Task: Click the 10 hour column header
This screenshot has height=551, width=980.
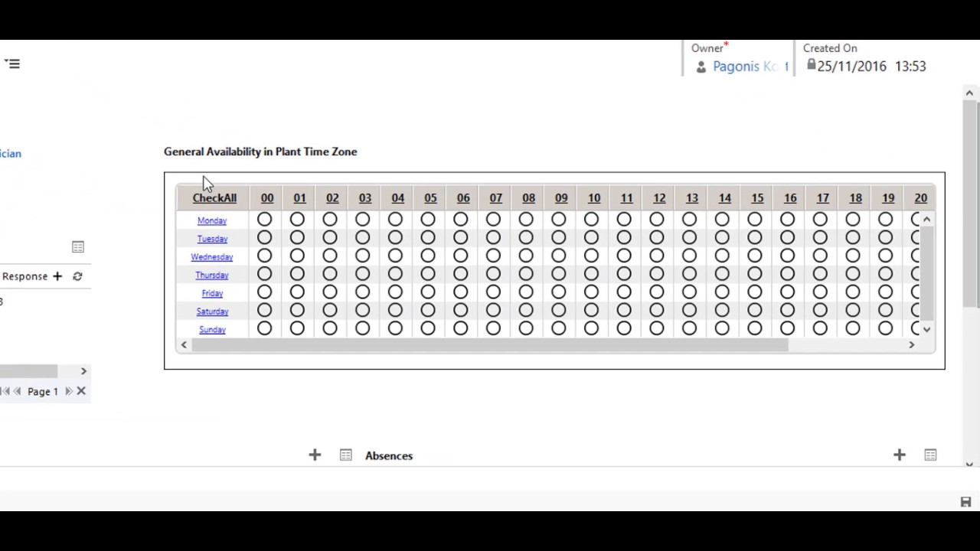Action: 594,198
